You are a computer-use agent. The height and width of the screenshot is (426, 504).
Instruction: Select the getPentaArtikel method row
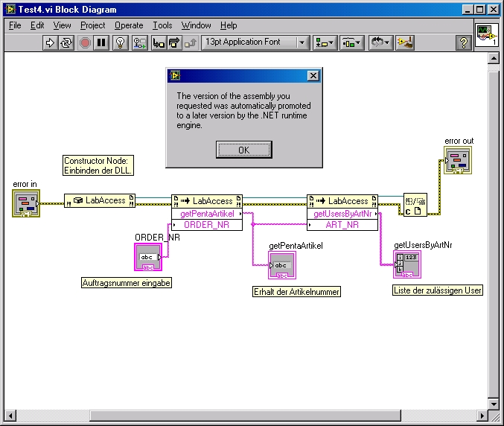(207, 214)
